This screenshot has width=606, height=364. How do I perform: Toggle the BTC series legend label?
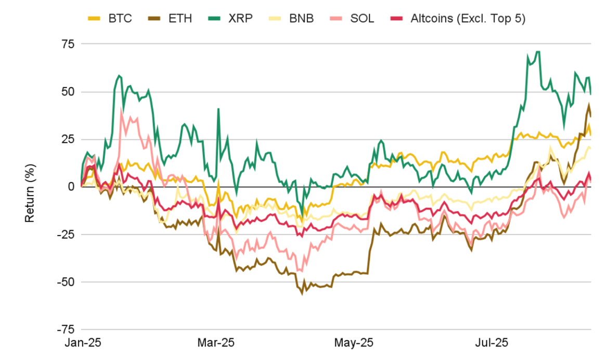pos(120,19)
